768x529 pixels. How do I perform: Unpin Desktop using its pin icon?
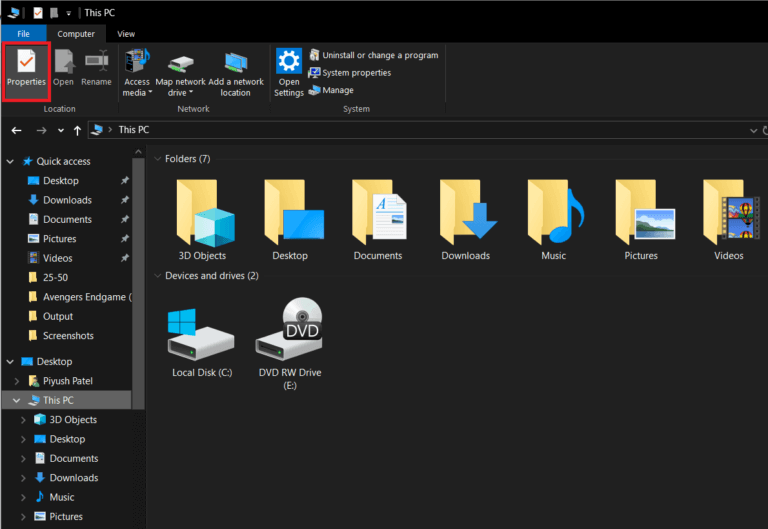coord(125,181)
